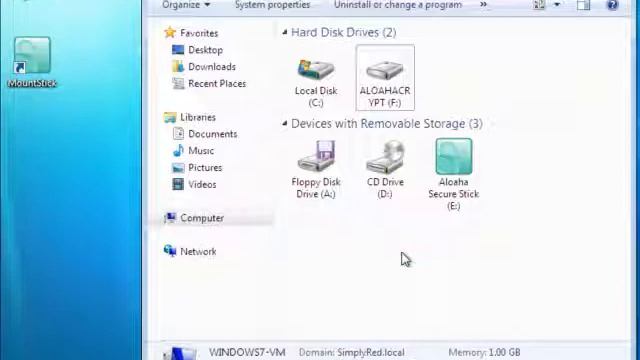Image resolution: width=640 pixels, height=360 pixels.
Task: Open Downloads under Favorites
Action: (x=212, y=67)
